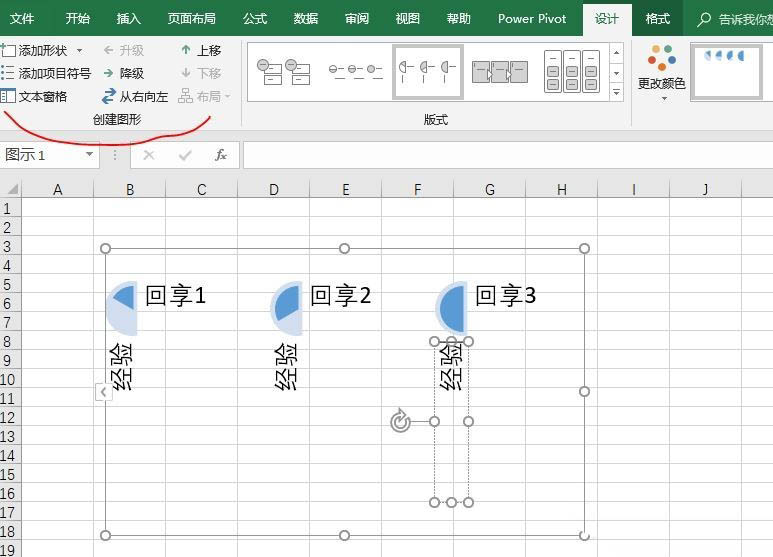The height and width of the screenshot is (557, 773).
Task: Click the formula bar input area
Action: coord(508,155)
